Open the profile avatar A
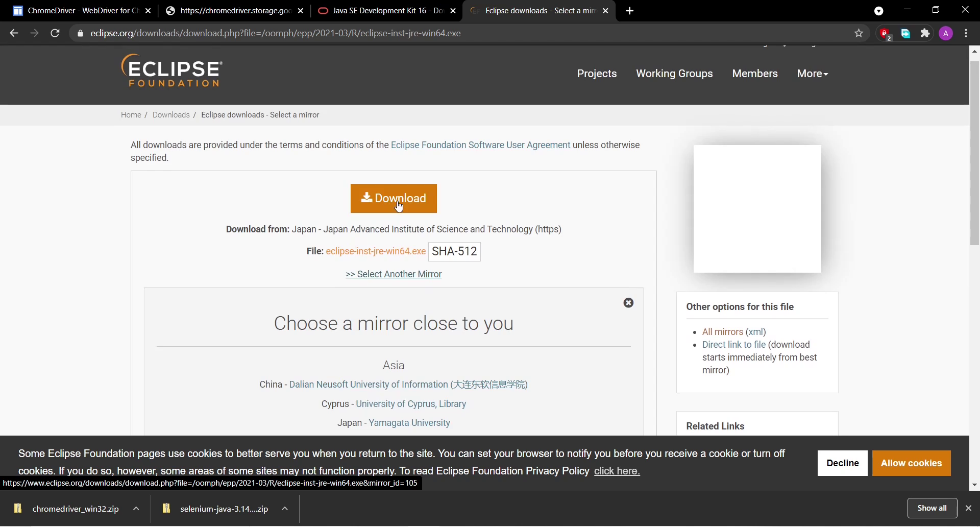This screenshot has width=980, height=527. click(946, 33)
